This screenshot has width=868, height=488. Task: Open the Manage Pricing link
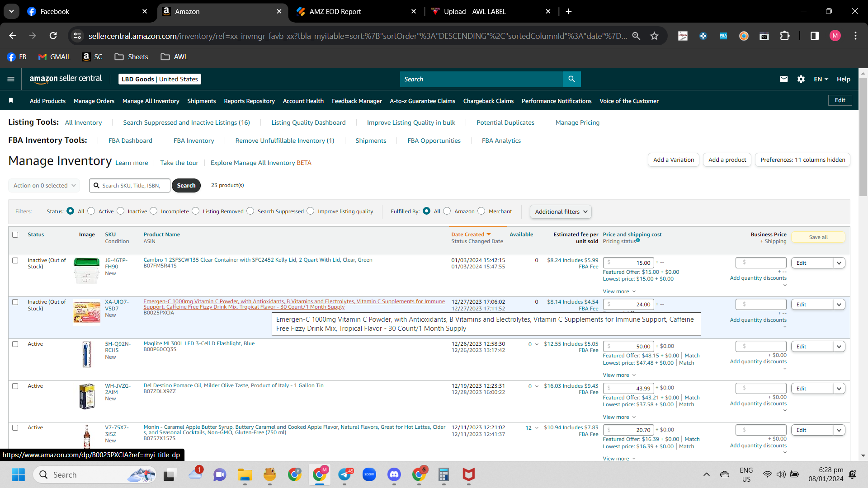pos(577,122)
